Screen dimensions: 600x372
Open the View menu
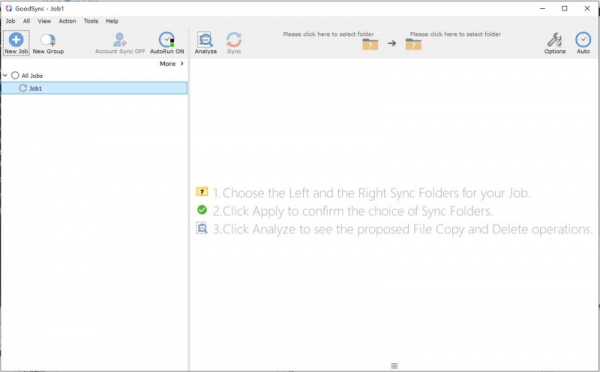(x=44, y=21)
